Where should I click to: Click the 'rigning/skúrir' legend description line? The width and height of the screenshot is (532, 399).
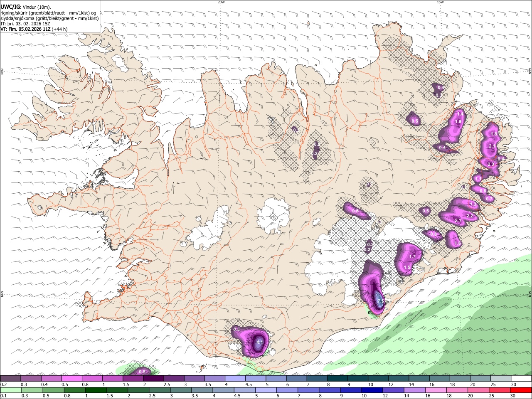click(49, 13)
